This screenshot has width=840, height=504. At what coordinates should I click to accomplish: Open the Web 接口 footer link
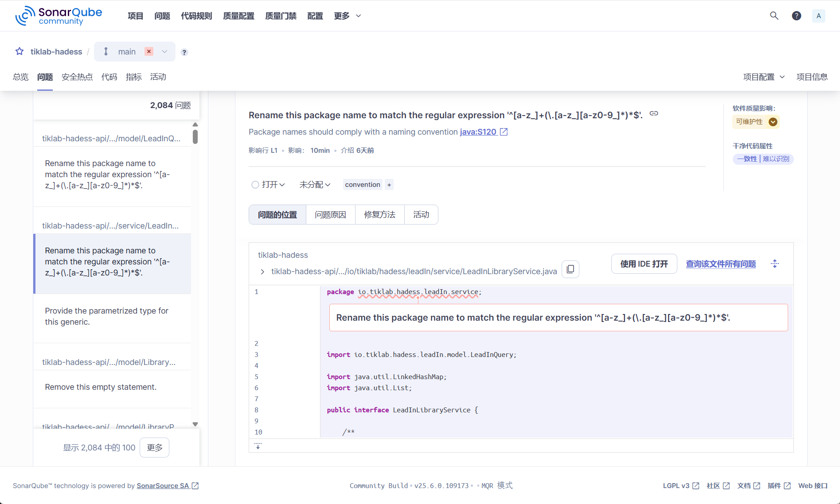(813, 486)
